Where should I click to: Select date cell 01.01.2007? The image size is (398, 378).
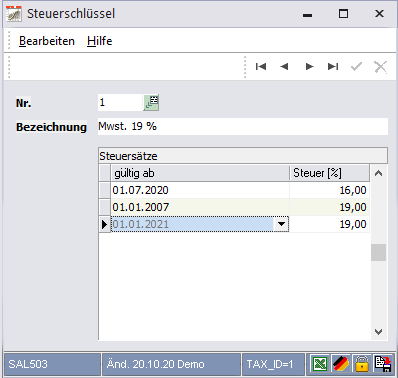coord(200,207)
